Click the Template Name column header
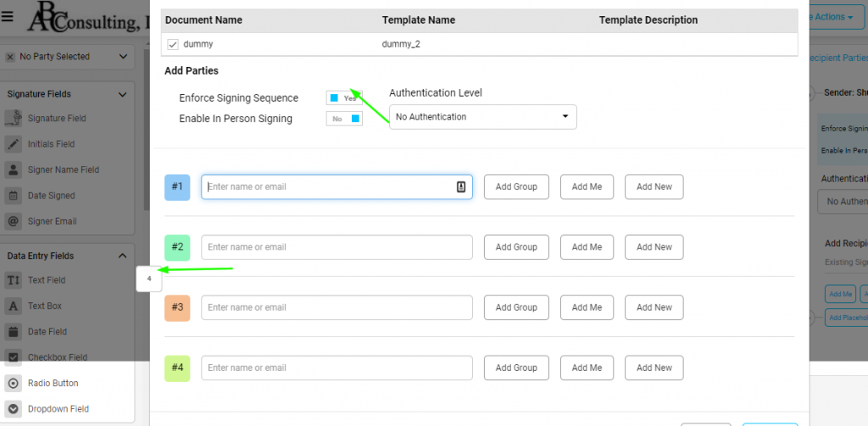This screenshot has width=868, height=426. [419, 20]
